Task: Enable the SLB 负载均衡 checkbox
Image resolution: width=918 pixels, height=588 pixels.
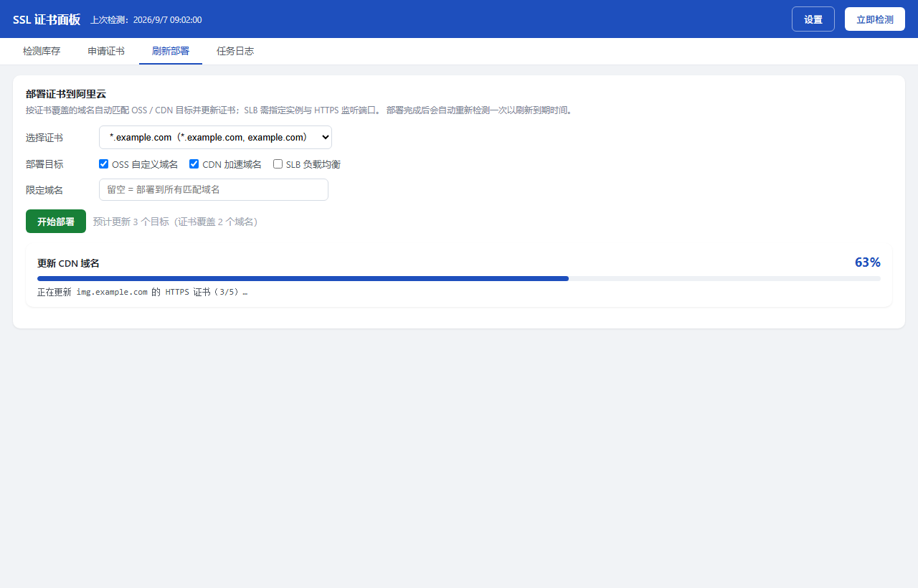Action: pyautogui.click(x=278, y=163)
